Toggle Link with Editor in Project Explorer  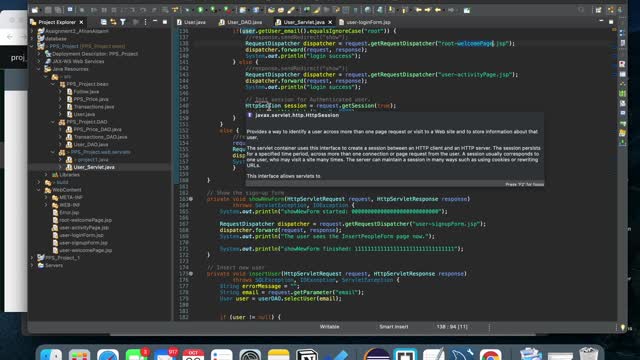pos(113,22)
